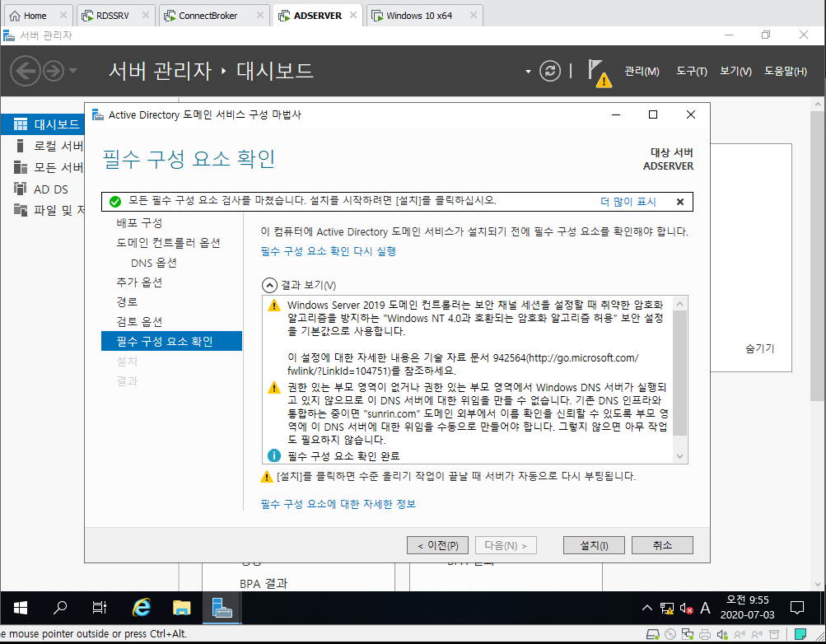Click 더 많이 표시 link

pyautogui.click(x=628, y=202)
